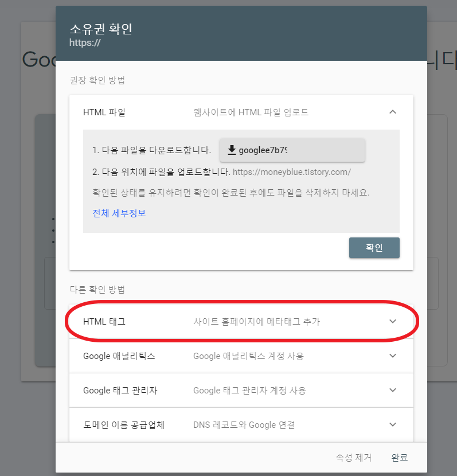Select the Google 애널리틱스 method label
Viewport: 457px width, 476px height.
pos(119,356)
